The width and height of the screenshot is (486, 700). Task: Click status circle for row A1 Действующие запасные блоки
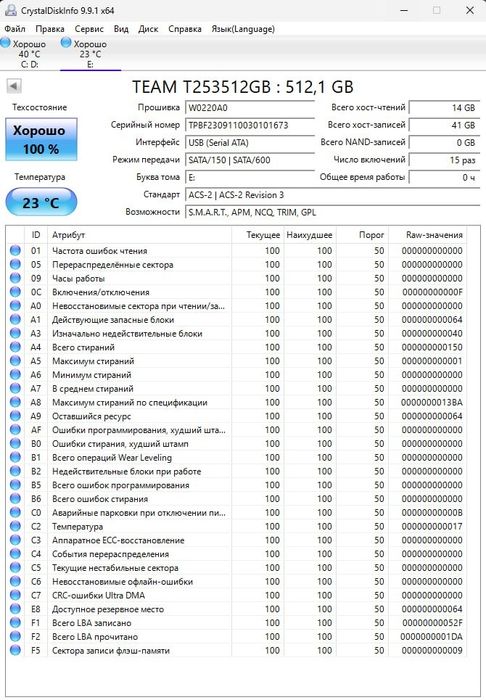click(x=15, y=319)
